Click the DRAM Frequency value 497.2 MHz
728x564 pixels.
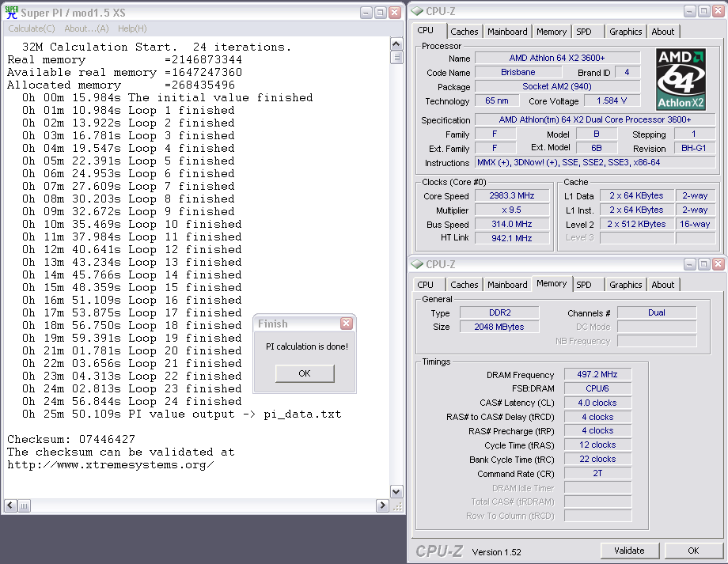(x=597, y=374)
